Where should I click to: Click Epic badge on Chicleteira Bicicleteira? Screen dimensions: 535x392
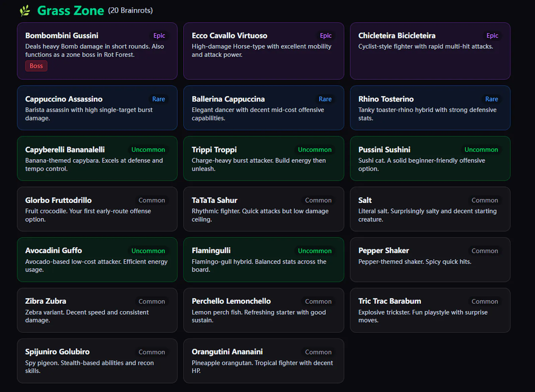[x=492, y=35]
